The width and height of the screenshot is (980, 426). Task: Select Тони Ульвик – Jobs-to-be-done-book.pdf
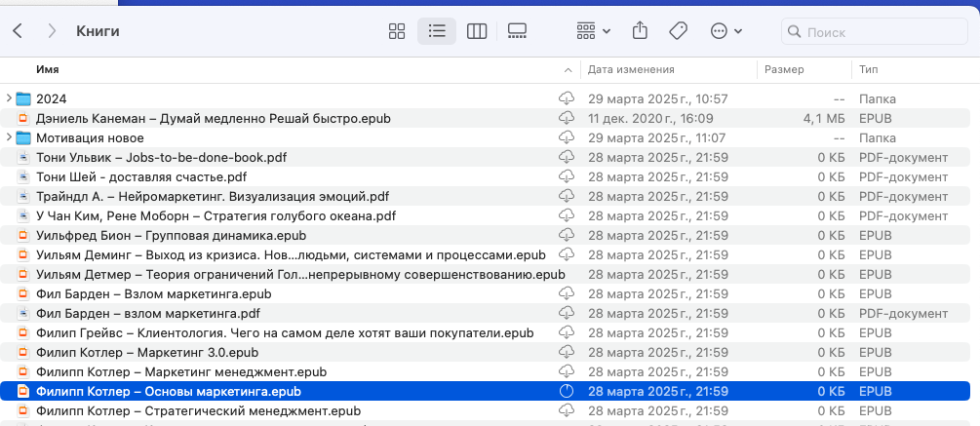pyautogui.click(x=161, y=157)
